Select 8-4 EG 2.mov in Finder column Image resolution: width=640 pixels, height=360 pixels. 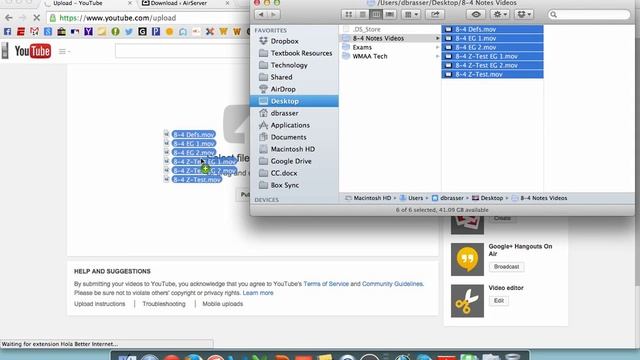point(492,47)
